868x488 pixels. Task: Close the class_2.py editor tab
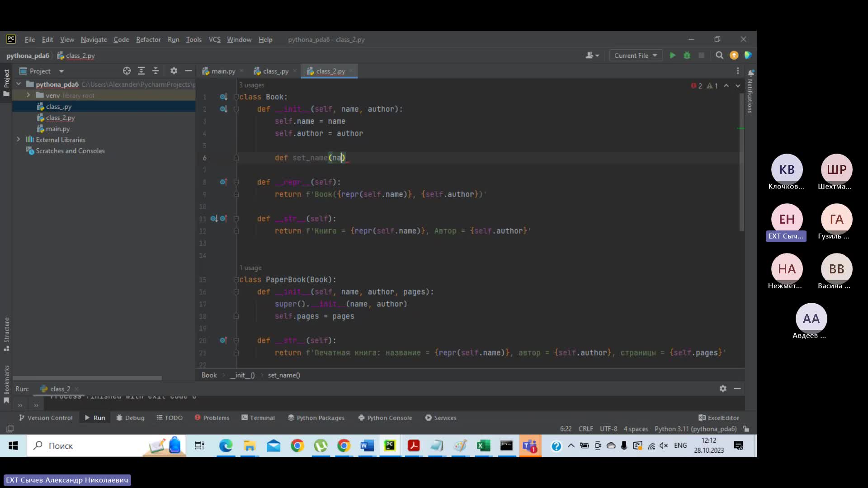point(351,71)
